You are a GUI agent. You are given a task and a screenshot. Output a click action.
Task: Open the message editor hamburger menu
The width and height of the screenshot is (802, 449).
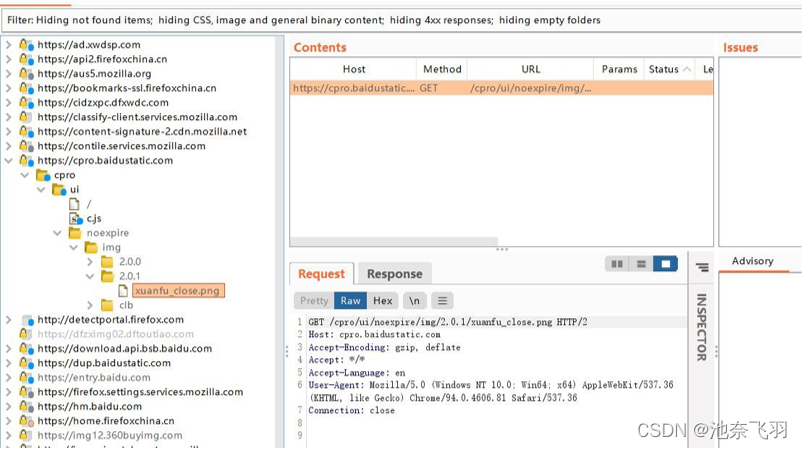(x=442, y=301)
